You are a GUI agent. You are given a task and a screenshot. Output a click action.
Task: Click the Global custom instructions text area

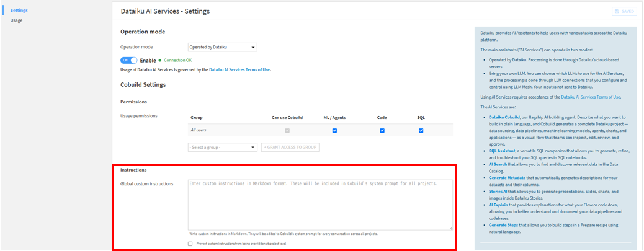coord(320,205)
